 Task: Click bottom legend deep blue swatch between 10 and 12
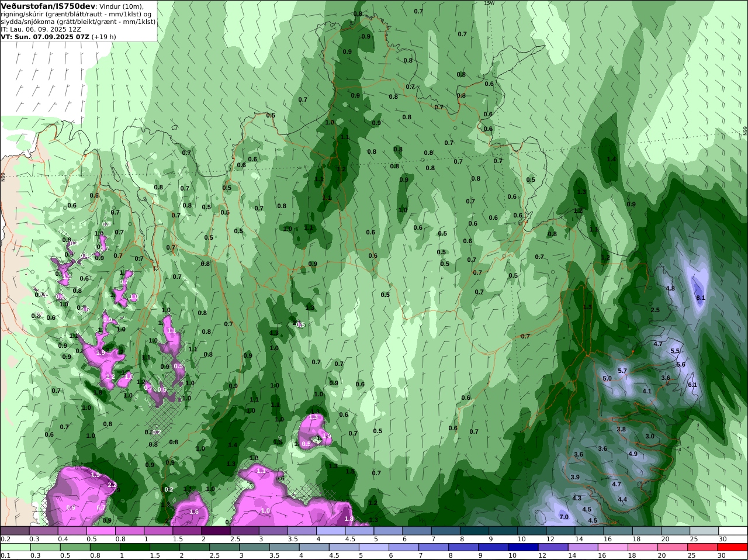(x=524, y=548)
